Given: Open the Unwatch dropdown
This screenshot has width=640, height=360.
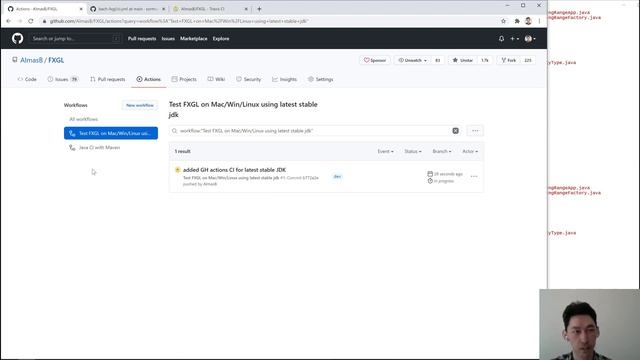Looking at the screenshot, I should pyautogui.click(x=413, y=60).
